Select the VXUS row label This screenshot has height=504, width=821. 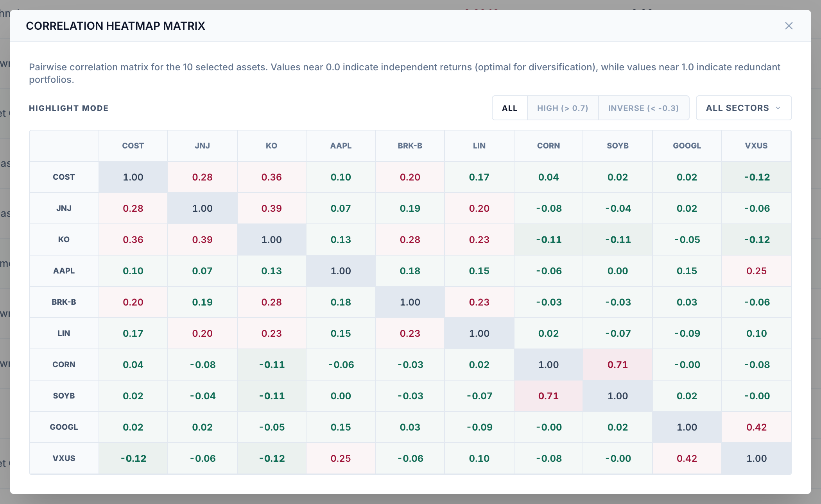coord(64,458)
